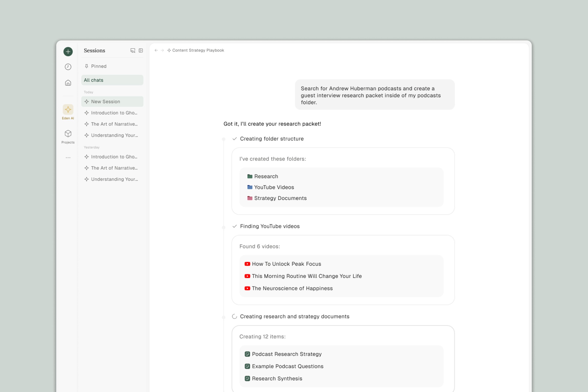This screenshot has width=588, height=392.
Task: Search sessions using the search chat icon
Action: point(133,51)
